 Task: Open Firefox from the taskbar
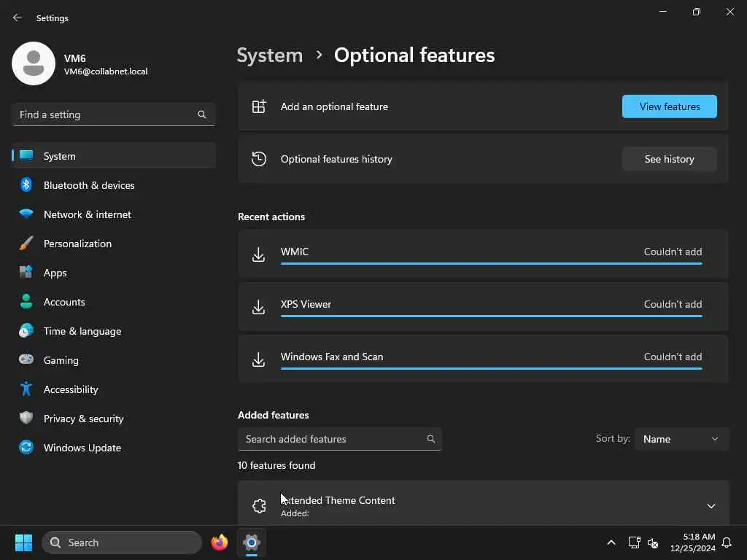pyautogui.click(x=219, y=542)
